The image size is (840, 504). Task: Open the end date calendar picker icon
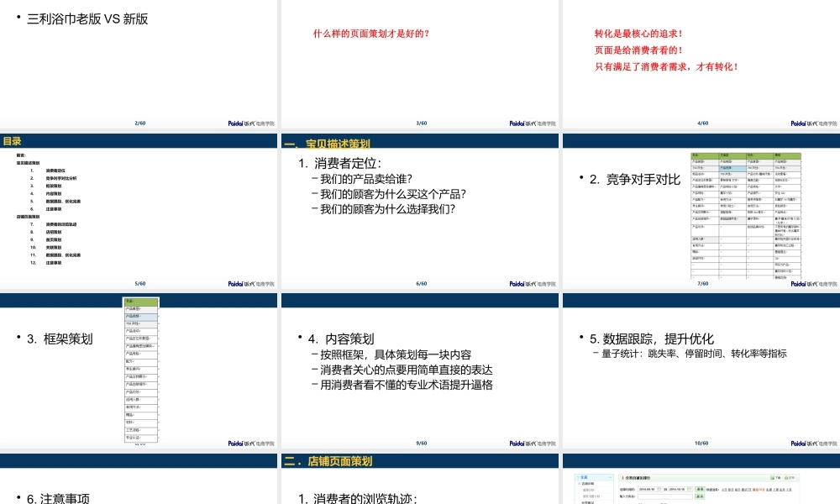pyautogui.click(x=689, y=489)
